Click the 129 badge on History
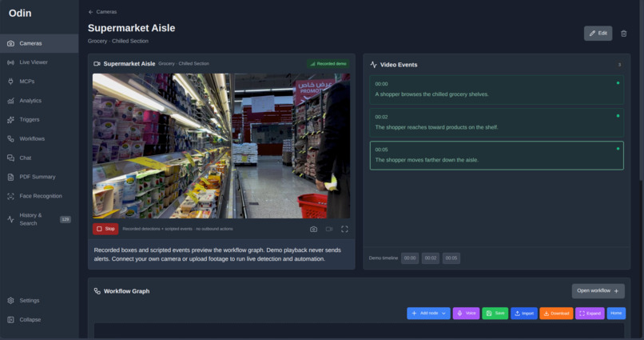 66,219
